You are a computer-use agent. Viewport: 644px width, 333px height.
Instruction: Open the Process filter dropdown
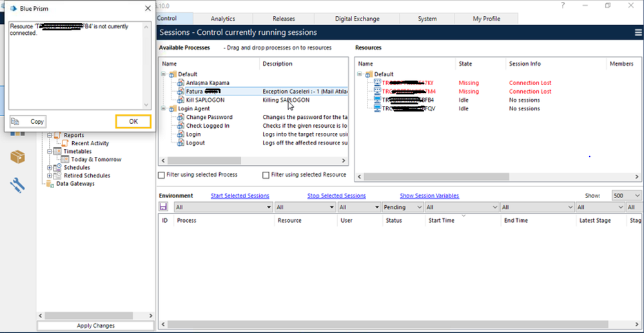tap(224, 207)
